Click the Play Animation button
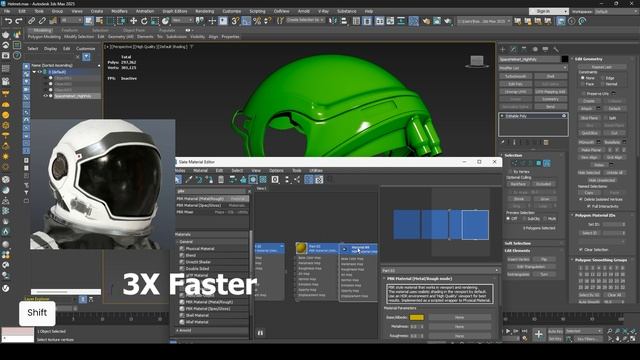Image resolution: width=640 pixels, height=360 pixels. 508,331
